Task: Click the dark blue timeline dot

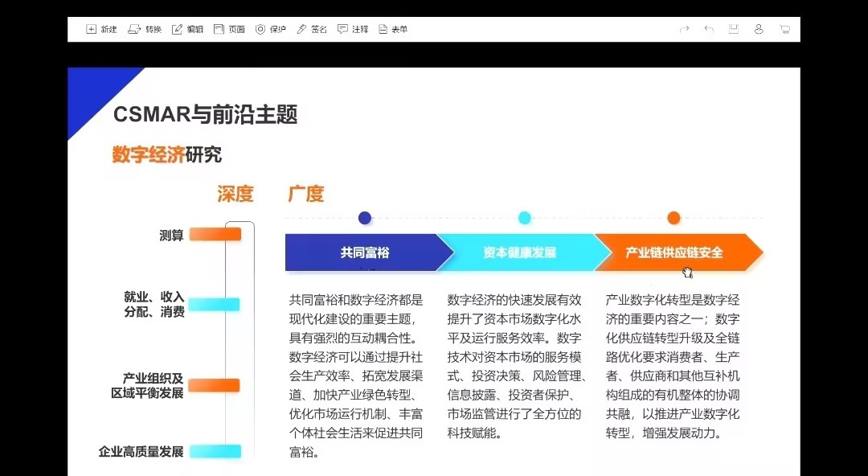Action: click(365, 218)
